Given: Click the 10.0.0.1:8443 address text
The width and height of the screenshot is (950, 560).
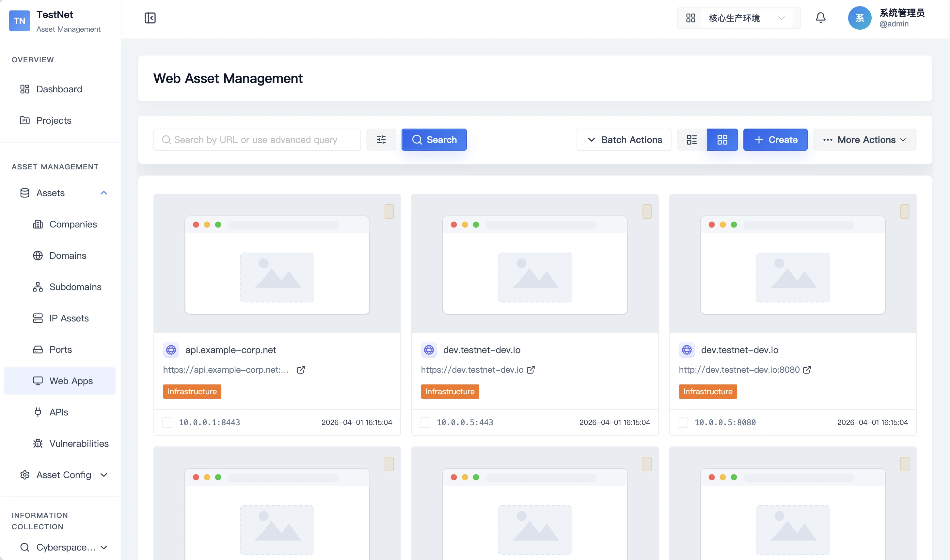Looking at the screenshot, I should point(210,423).
